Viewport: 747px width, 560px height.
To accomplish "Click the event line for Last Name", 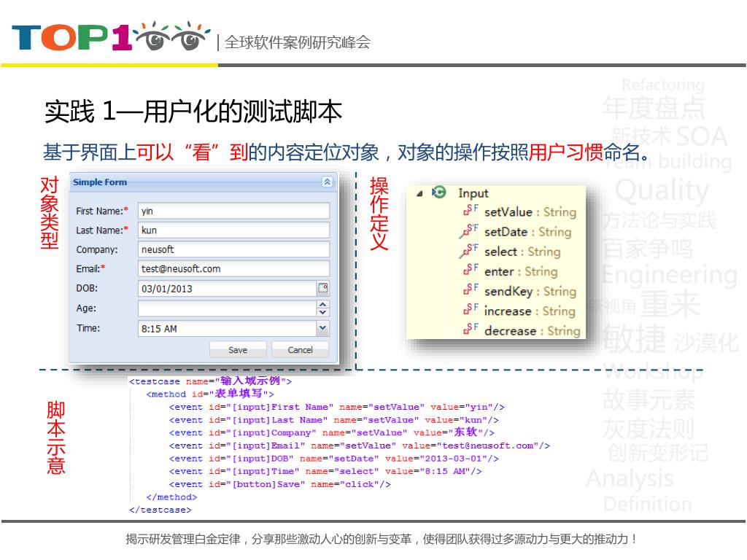I will (334, 420).
